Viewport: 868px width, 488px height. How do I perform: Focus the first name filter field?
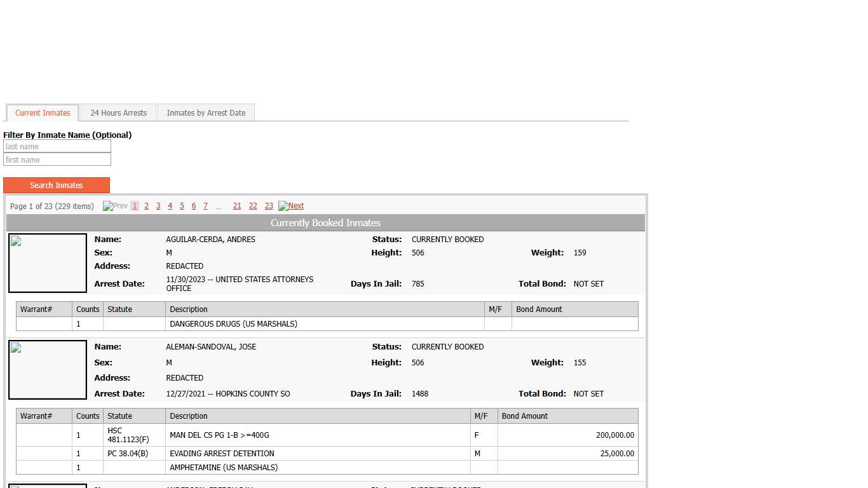pos(57,160)
